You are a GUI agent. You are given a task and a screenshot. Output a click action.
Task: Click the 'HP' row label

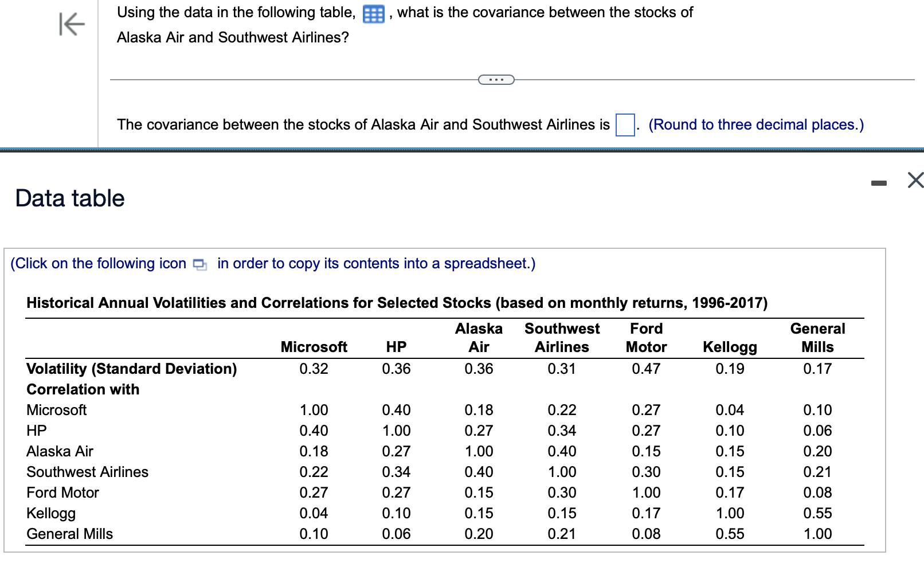pyautogui.click(x=37, y=431)
